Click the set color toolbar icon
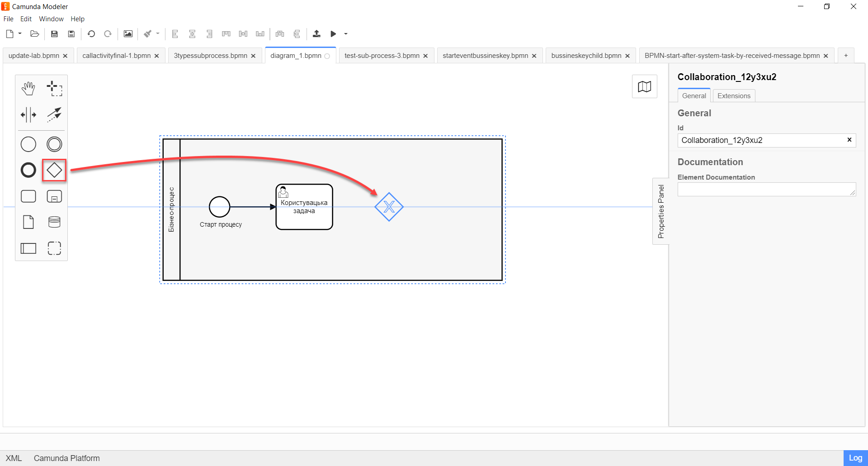Viewport: 868px width, 466px height. click(x=148, y=34)
